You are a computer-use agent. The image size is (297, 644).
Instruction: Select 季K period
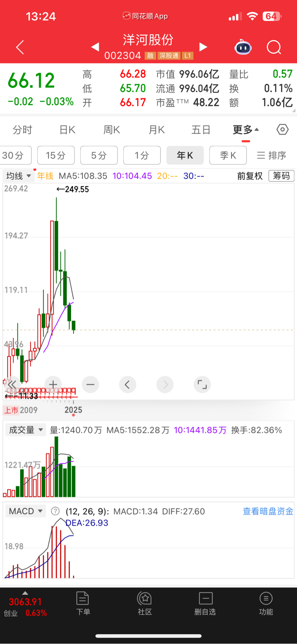point(228,155)
